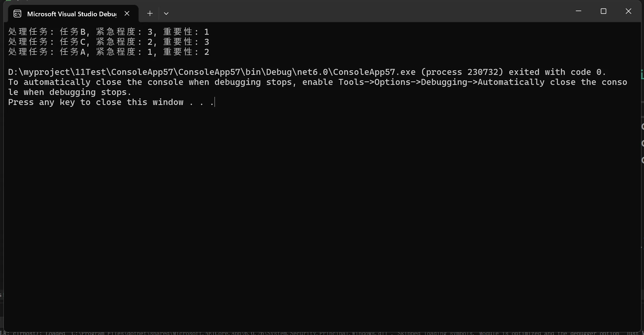Minimize the debug console window
This screenshot has height=335, width=644.
579,11
